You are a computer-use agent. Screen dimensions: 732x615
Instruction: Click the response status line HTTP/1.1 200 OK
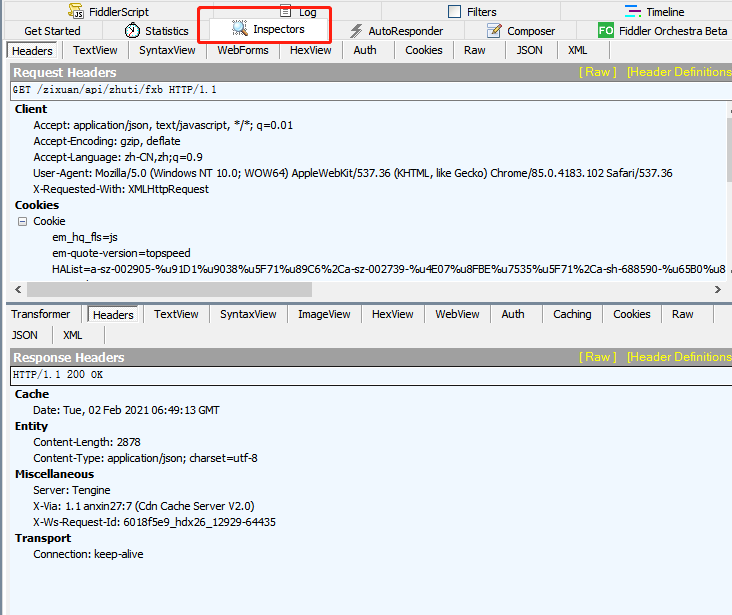(x=371, y=375)
